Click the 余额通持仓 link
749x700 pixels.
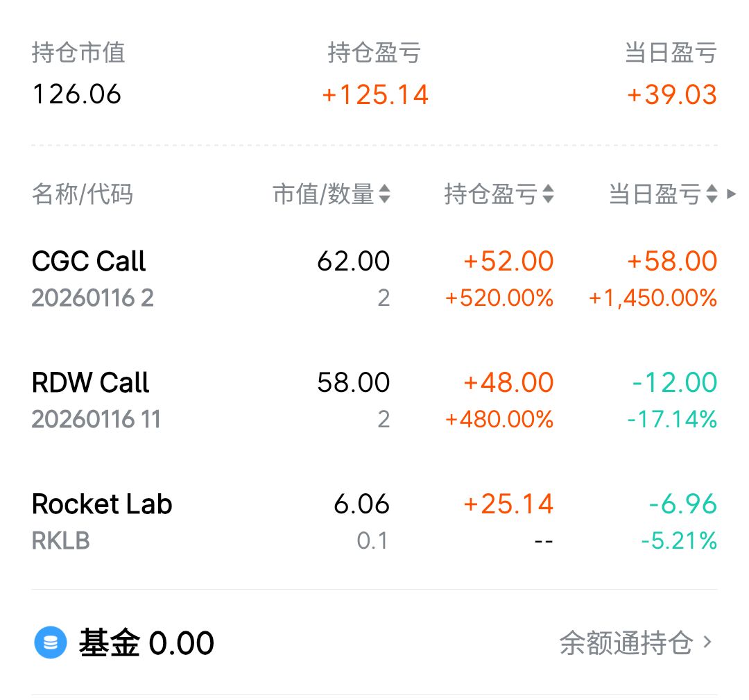point(626,643)
